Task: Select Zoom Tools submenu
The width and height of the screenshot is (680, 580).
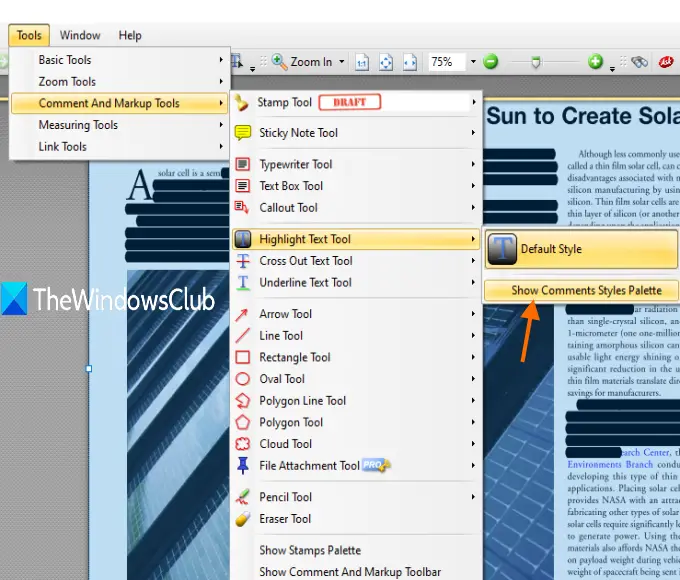Action: tap(119, 82)
